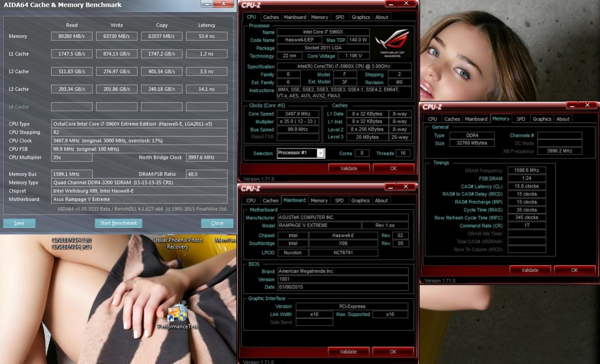Screen dimensions: 600x364
Task: Click the DRAM:FSB Ratio value 48:3
Action: [x=207, y=174]
